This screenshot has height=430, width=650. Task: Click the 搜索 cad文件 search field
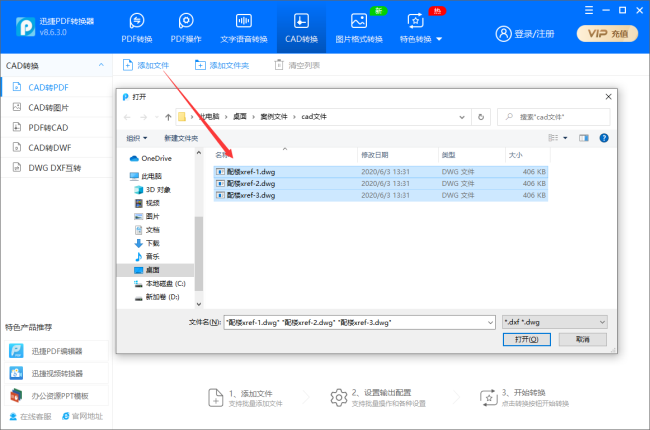(x=553, y=117)
